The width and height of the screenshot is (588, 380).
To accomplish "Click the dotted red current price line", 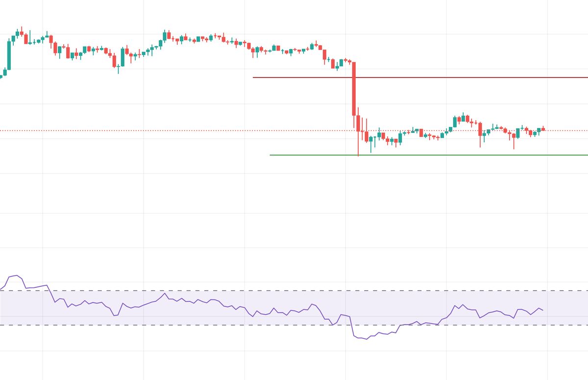I will [196, 130].
